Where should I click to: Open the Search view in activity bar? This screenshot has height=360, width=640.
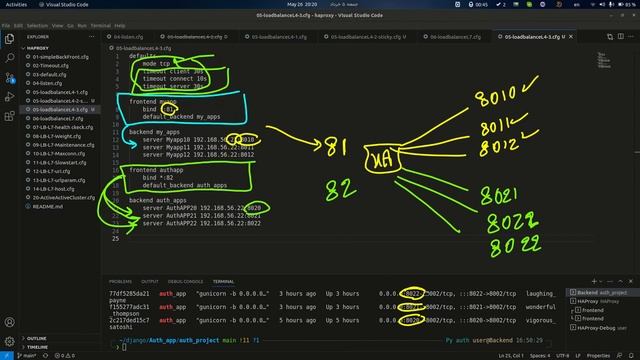tap(9, 58)
